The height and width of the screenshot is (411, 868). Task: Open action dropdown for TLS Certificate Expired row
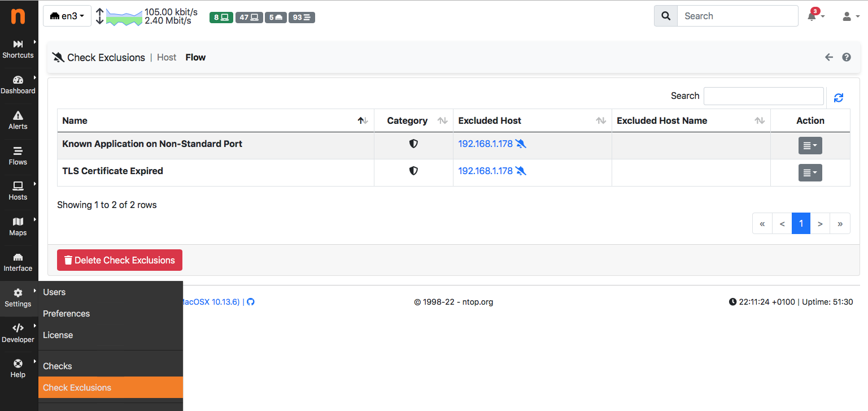(x=810, y=172)
